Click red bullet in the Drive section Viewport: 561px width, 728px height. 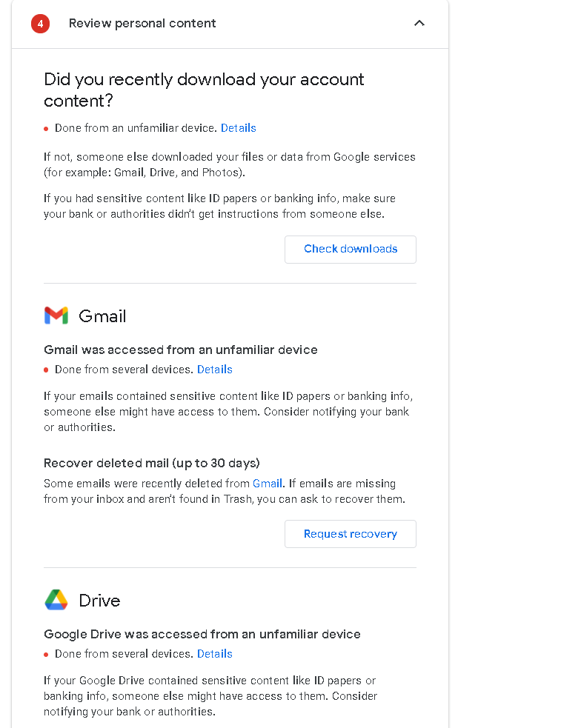click(x=46, y=655)
